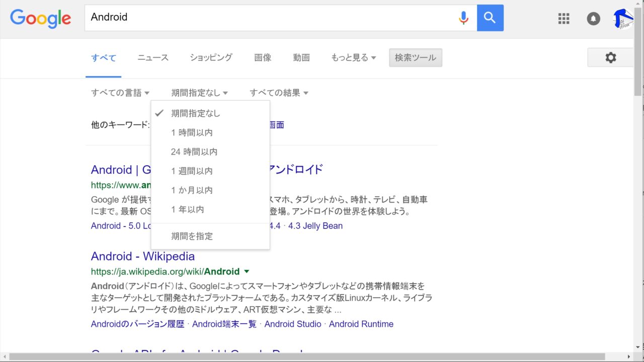Open the もっと見る dropdown

(x=353, y=58)
